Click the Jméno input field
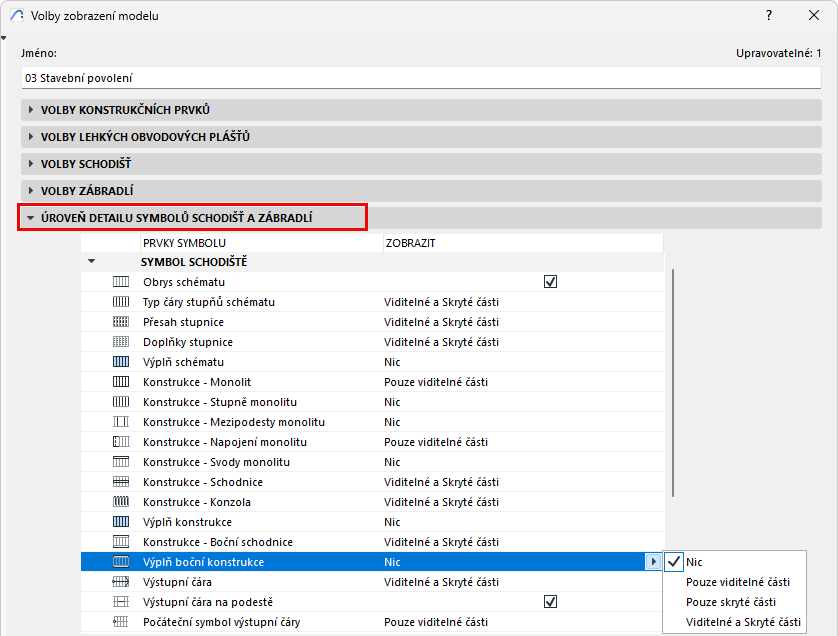 421,78
